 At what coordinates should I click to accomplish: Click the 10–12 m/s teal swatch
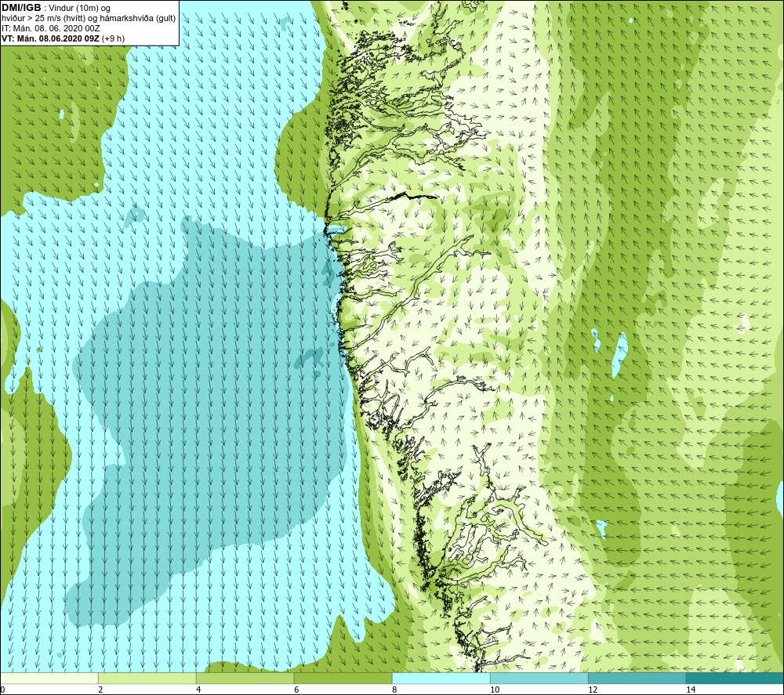(539, 678)
